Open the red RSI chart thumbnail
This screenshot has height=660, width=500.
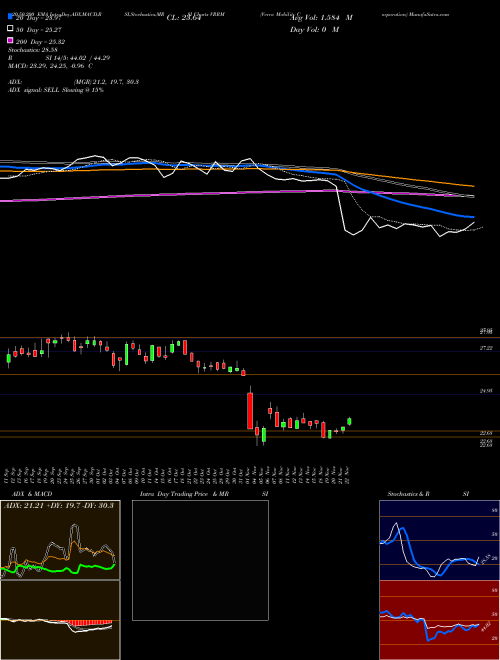(439, 620)
